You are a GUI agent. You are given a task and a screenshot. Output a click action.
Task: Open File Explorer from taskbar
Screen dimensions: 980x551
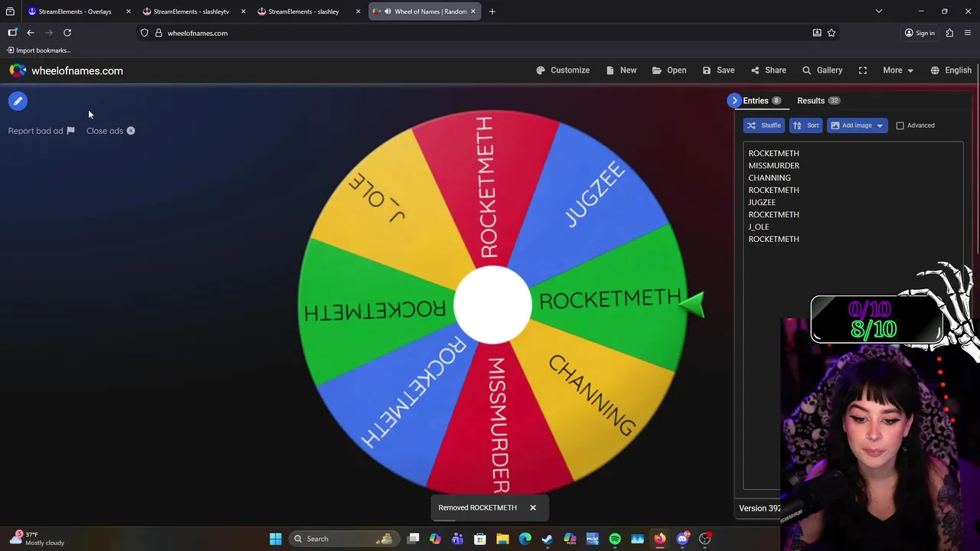502,539
